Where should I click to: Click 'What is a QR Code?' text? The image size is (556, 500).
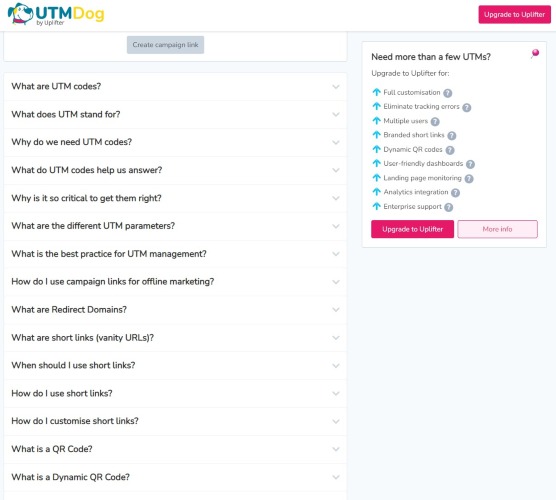tap(52, 449)
